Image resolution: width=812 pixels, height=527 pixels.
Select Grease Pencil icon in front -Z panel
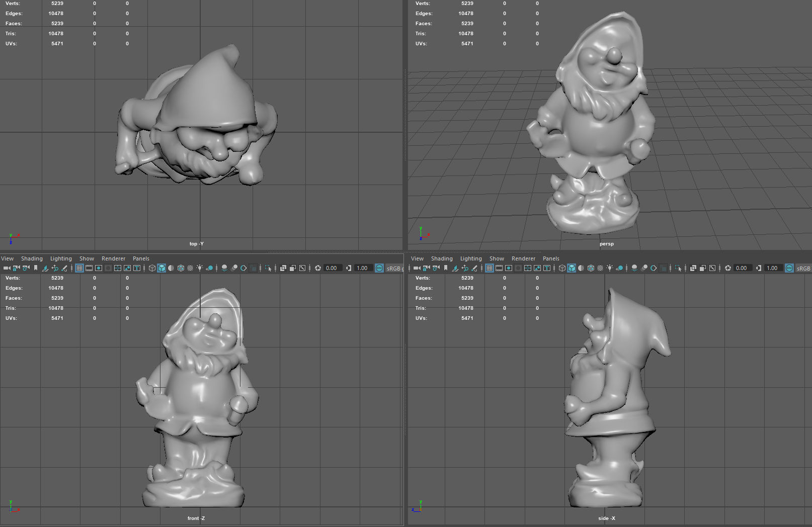(64, 268)
